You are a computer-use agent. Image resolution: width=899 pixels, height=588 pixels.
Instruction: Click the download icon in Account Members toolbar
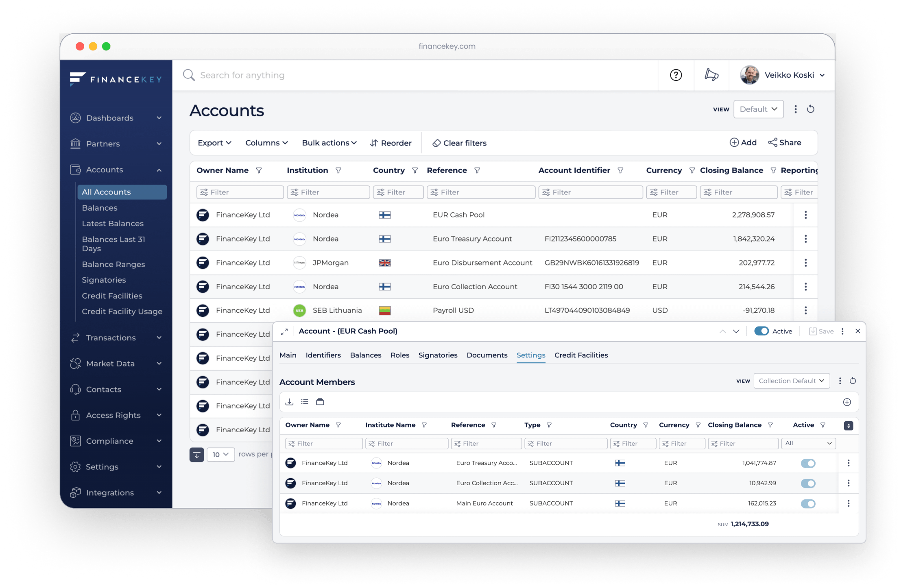(x=289, y=402)
